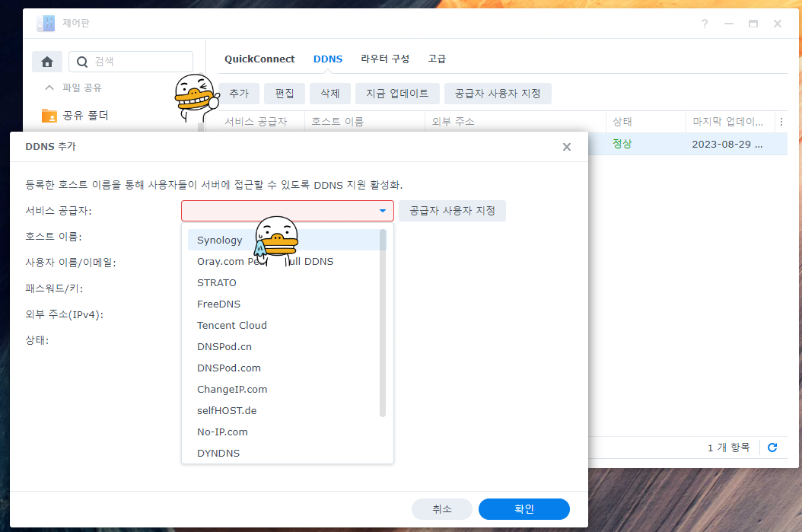
Task: Go to Control Panel home icon
Action: click(x=47, y=62)
